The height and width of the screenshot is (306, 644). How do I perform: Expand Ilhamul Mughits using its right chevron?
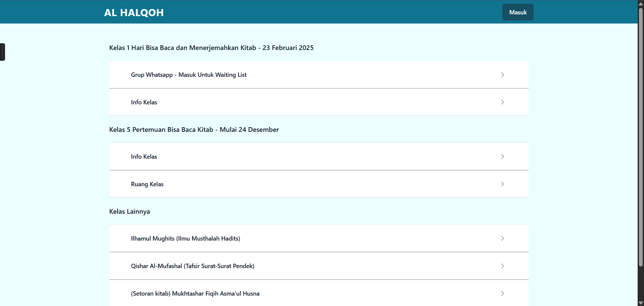502,239
